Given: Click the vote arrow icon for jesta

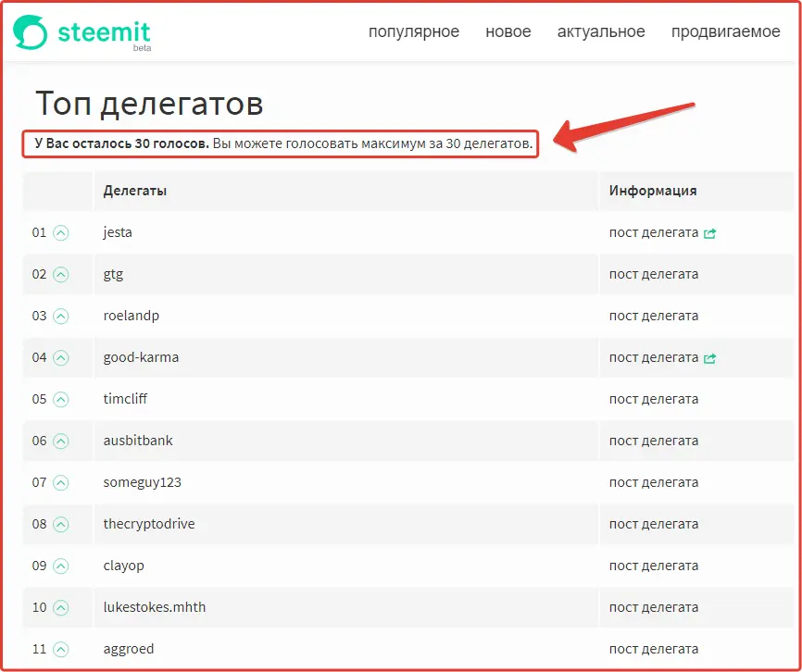Looking at the screenshot, I should click(x=59, y=232).
